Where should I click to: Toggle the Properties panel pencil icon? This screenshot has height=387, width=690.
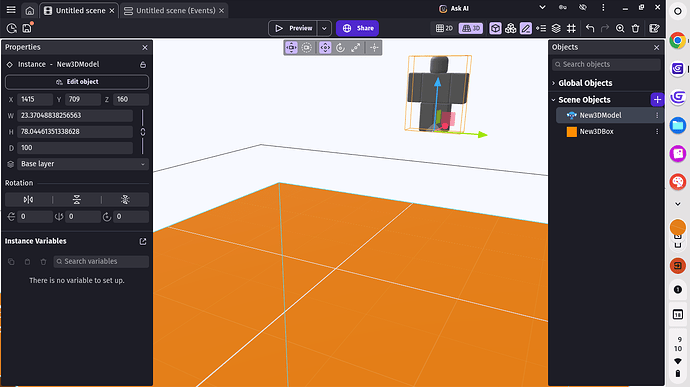tap(526, 28)
